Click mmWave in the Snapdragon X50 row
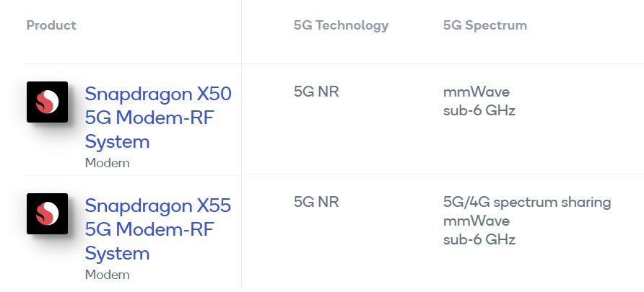 click(x=477, y=92)
